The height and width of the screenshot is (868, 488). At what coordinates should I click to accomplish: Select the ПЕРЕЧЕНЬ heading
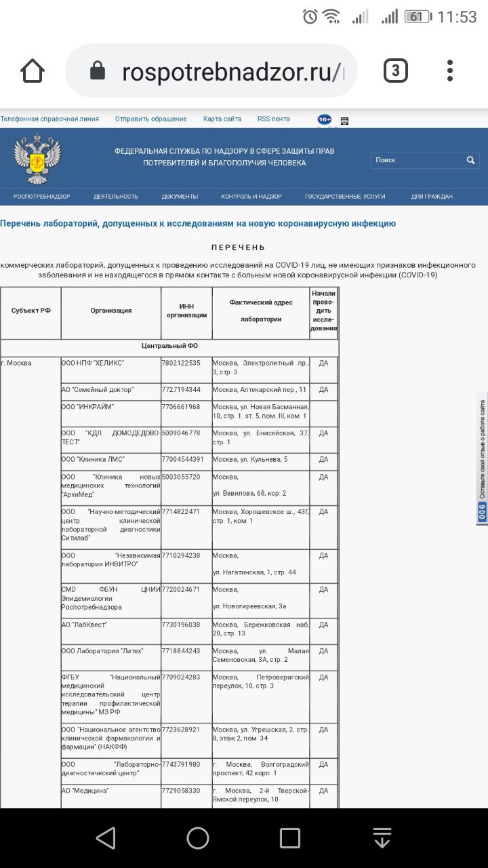tap(238, 248)
